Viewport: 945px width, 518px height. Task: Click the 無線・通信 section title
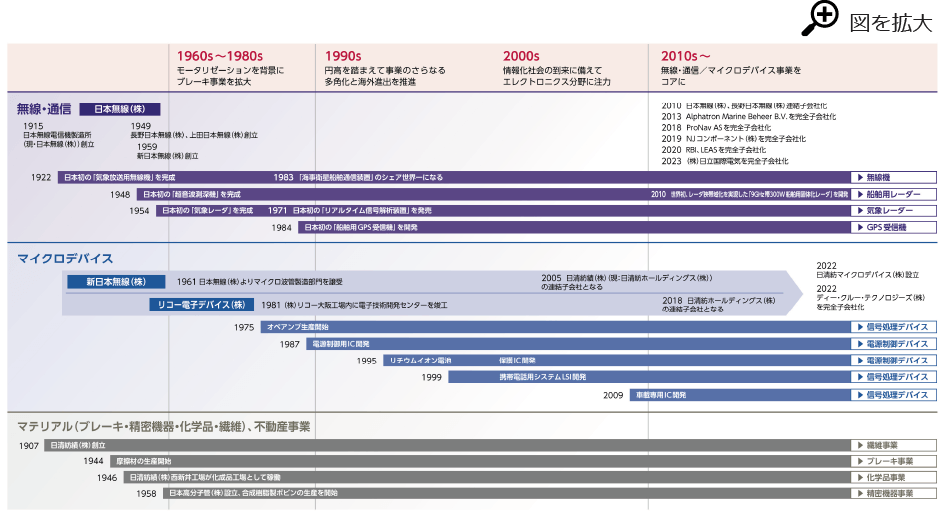coord(44,109)
